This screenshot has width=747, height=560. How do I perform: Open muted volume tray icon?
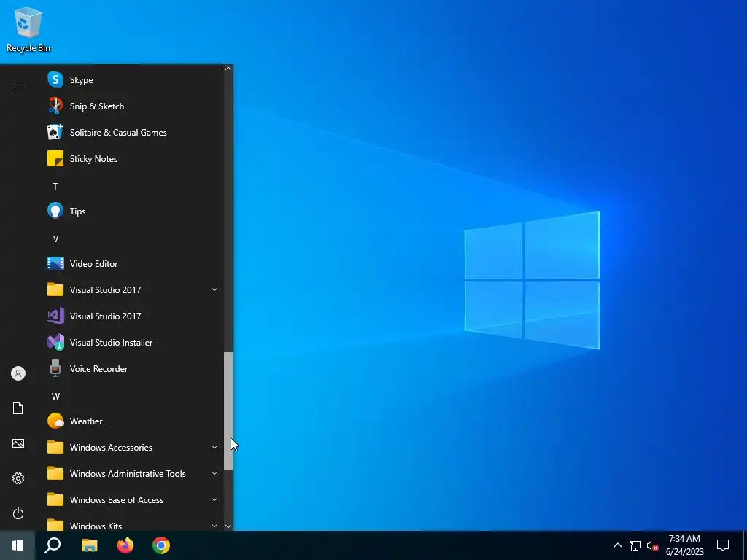653,545
